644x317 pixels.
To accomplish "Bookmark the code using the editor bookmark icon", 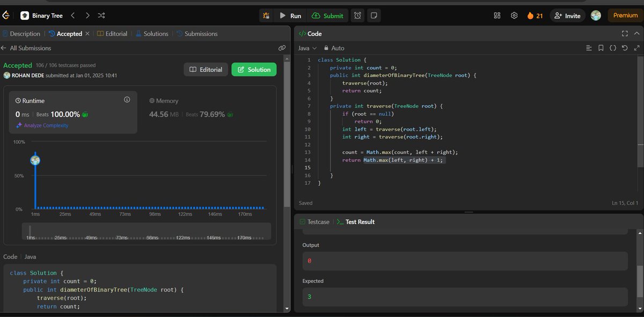I will (x=601, y=48).
